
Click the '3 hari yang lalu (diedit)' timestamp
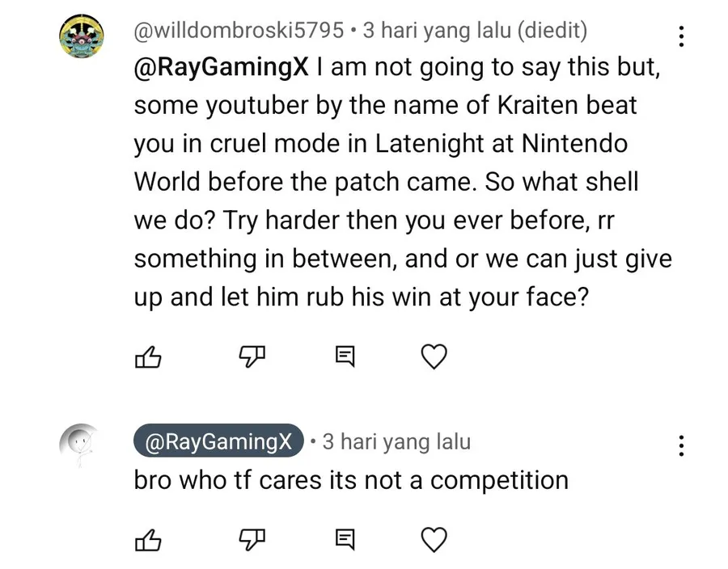tap(475, 31)
